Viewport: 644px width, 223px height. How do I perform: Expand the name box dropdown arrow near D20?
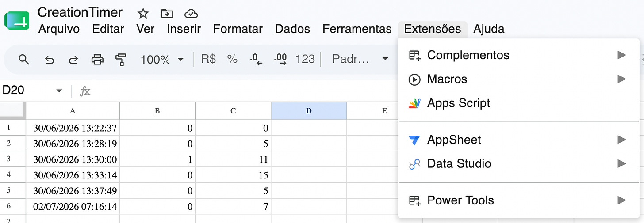pyautogui.click(x=59, y=91)
